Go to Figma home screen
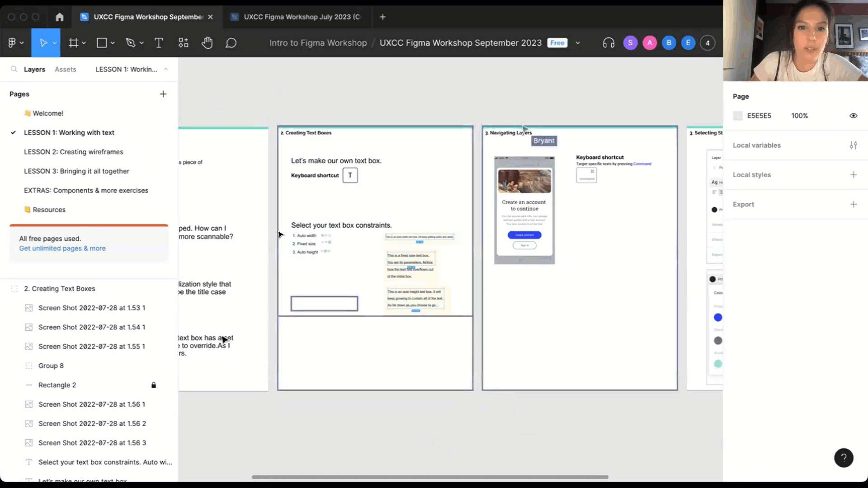868x488 pixels. pos(59,17)
